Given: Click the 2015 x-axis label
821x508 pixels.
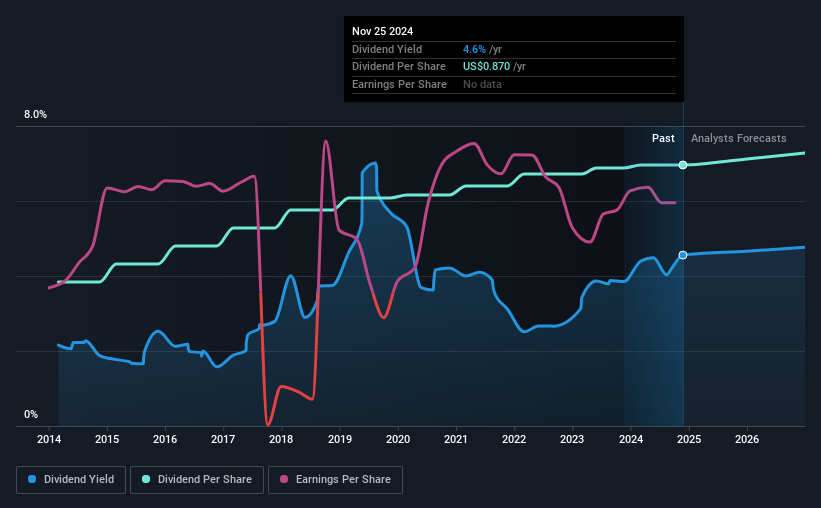Looking at the screenshot, I should 107,439.
